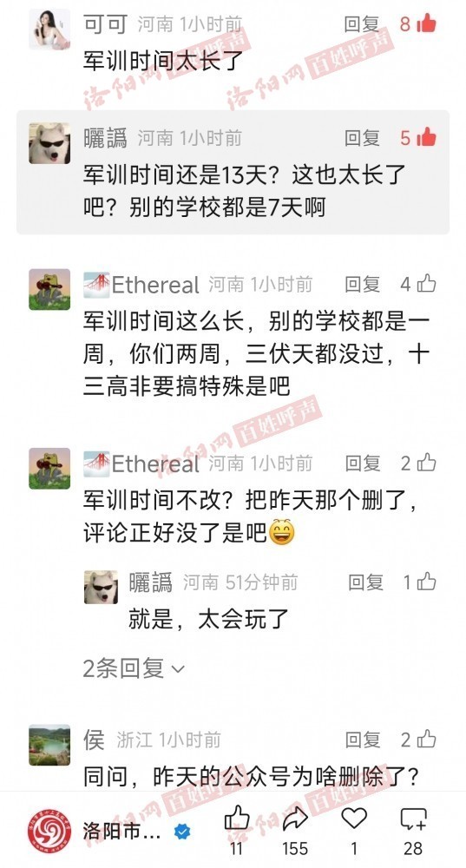Image resolution: width=466 pixels, height=868 pixels.
Task: Like 可可's comment with 8 likes
Action: 426,24
